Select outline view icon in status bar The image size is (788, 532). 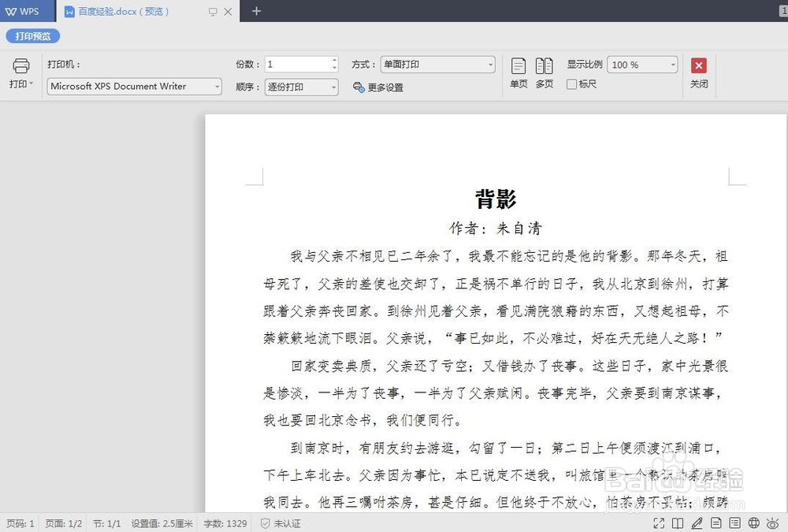click(x=734, y=523)
